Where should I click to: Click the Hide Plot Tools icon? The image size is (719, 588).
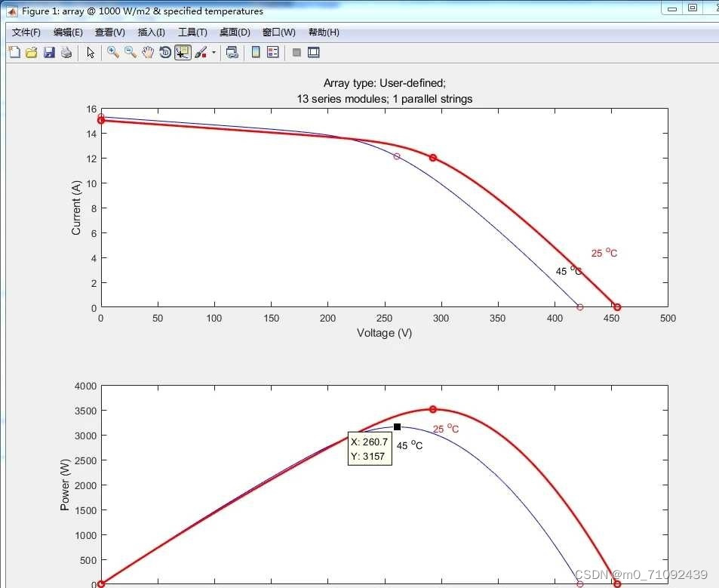click(x=297, y=52)
